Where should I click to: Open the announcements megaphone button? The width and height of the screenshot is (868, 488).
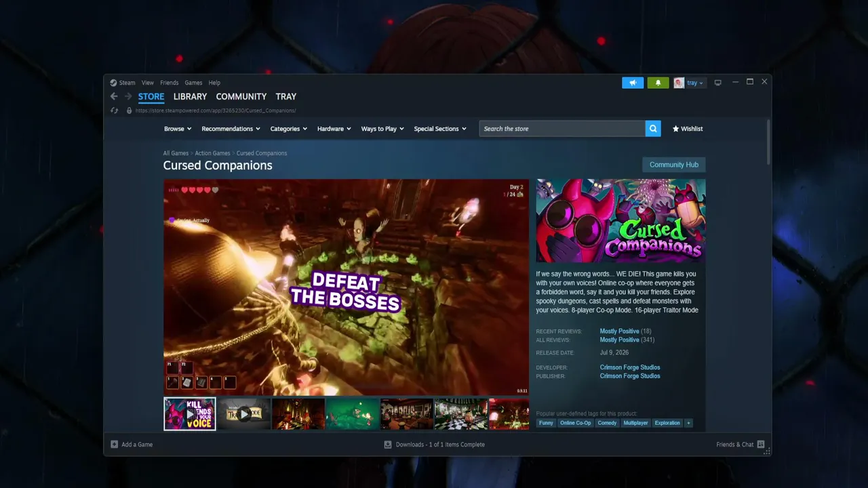tap(633, 83)
